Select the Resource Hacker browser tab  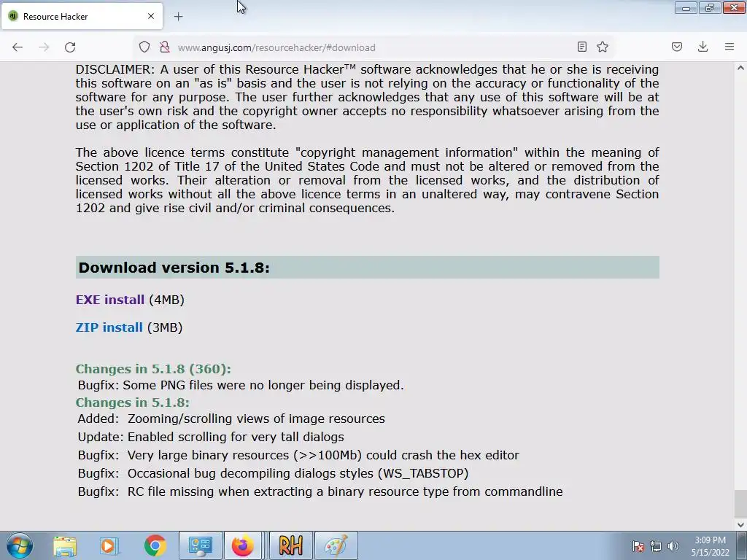click(82, 17)
